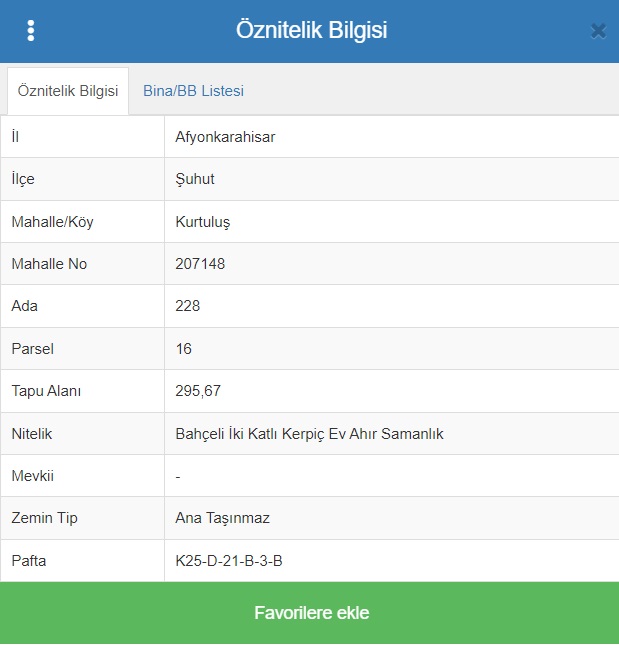Viewport: 619px width, 650px height.
Task: Select the Pafta code K25-D-21-B-3-B
Action: pos(229,561)
